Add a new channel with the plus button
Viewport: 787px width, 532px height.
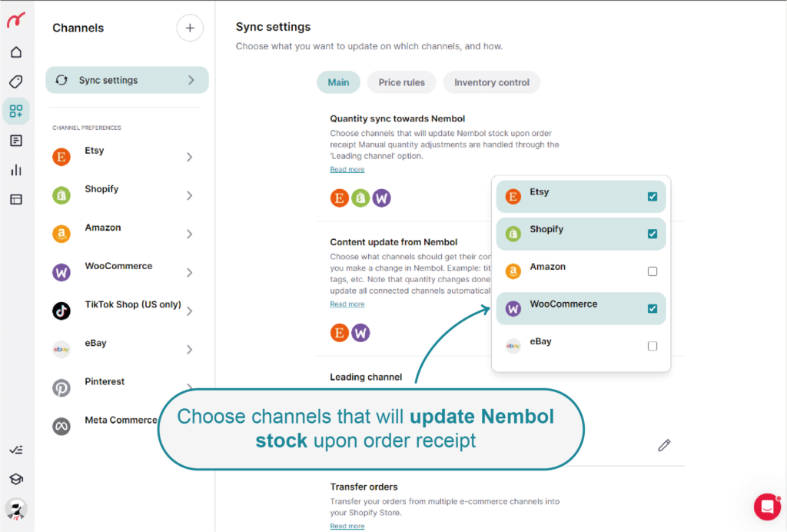[189, 28]
